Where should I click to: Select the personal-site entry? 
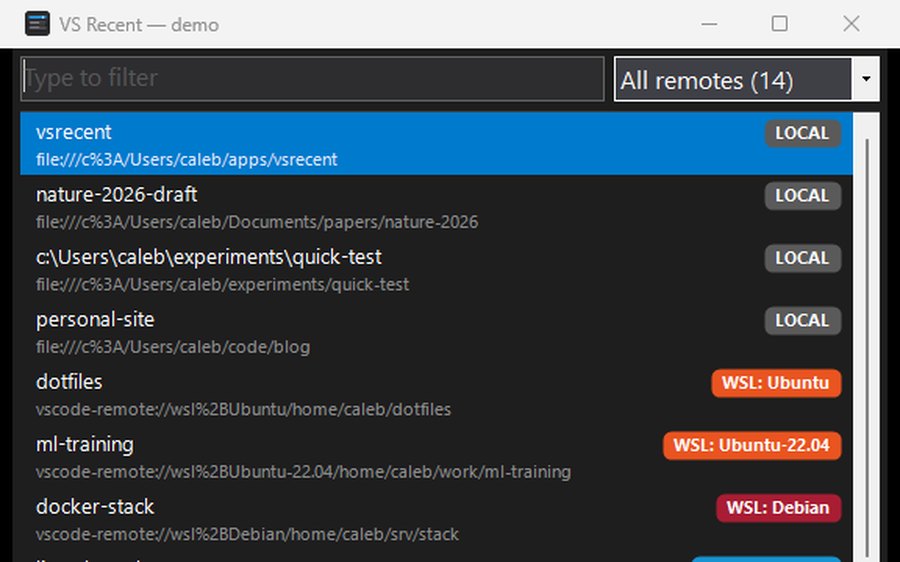pyautogui.click(x=436, y=331)
